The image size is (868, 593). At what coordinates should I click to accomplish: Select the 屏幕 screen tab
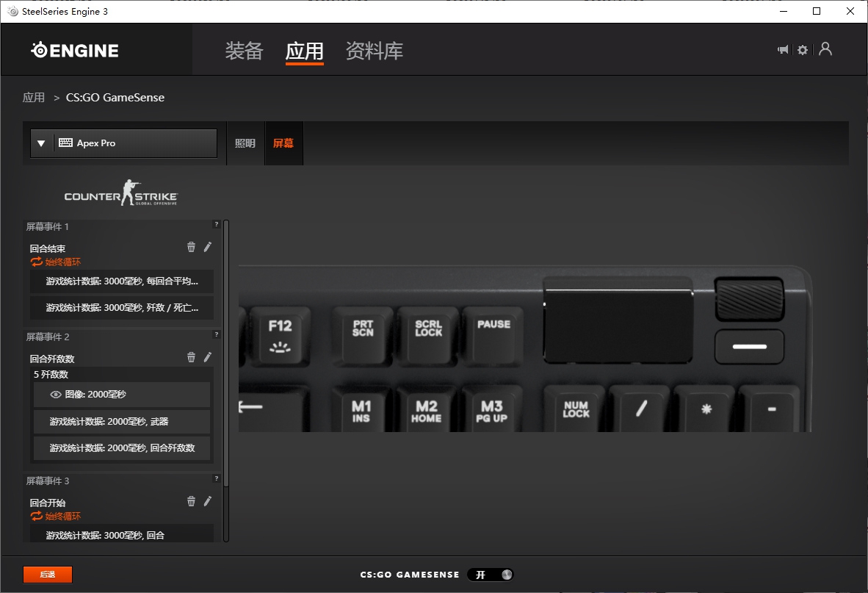284,143
